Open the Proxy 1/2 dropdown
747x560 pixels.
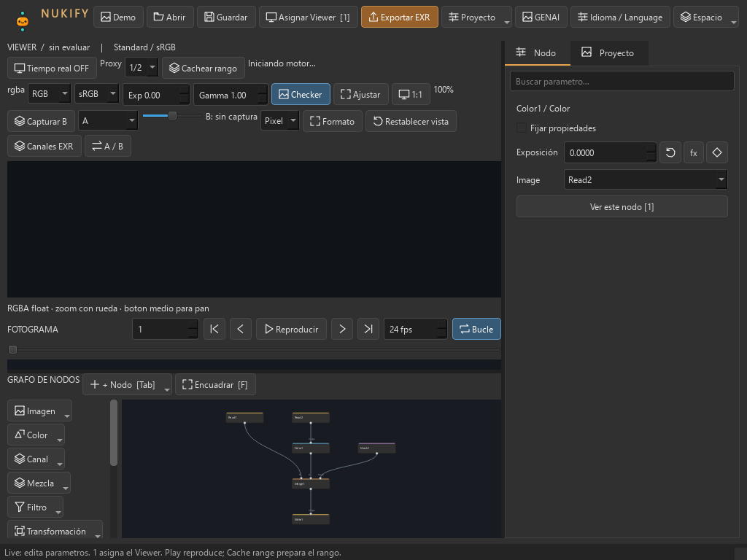click(142, 68)
